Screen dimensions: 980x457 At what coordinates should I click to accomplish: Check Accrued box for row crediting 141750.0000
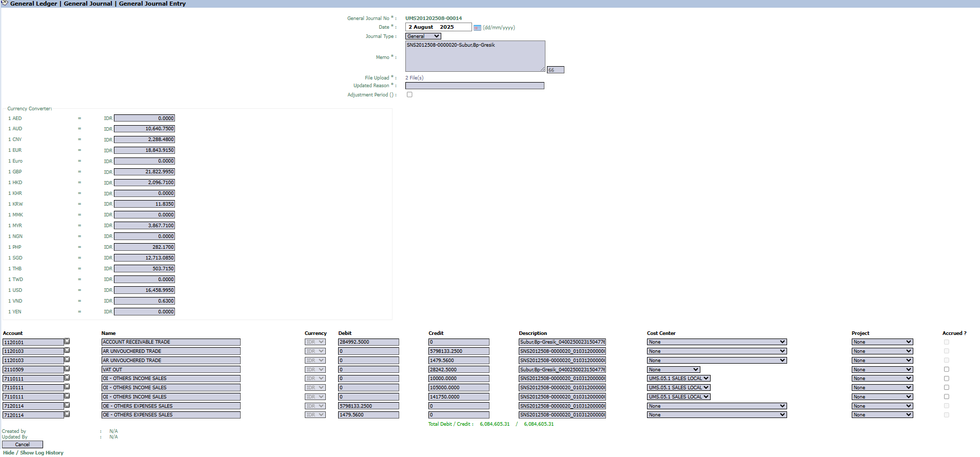tap(946, 396)
